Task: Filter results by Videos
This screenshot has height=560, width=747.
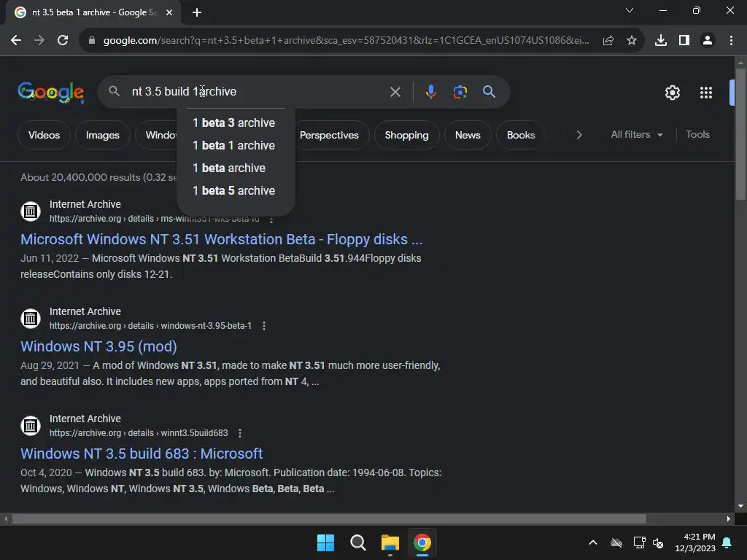Action: [44, 135]
